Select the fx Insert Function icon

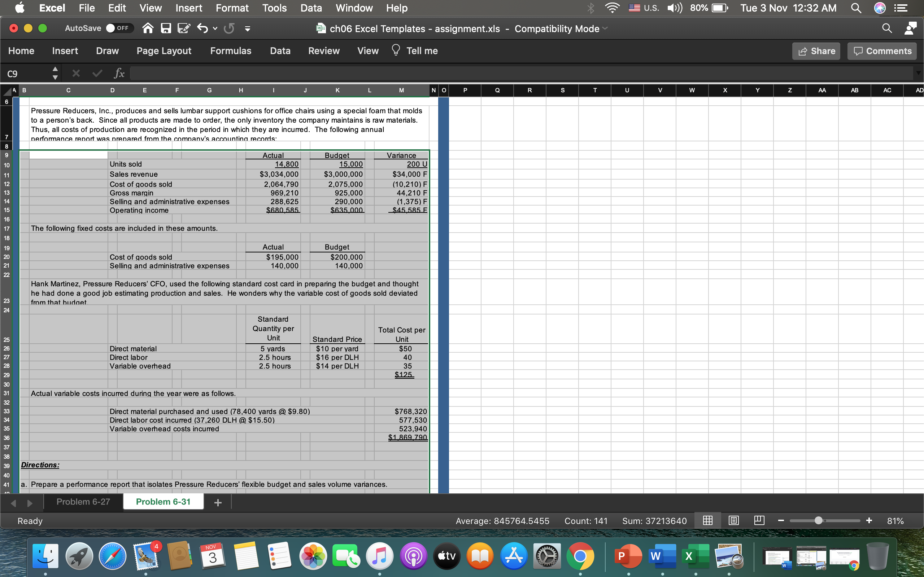coord(119,73)
